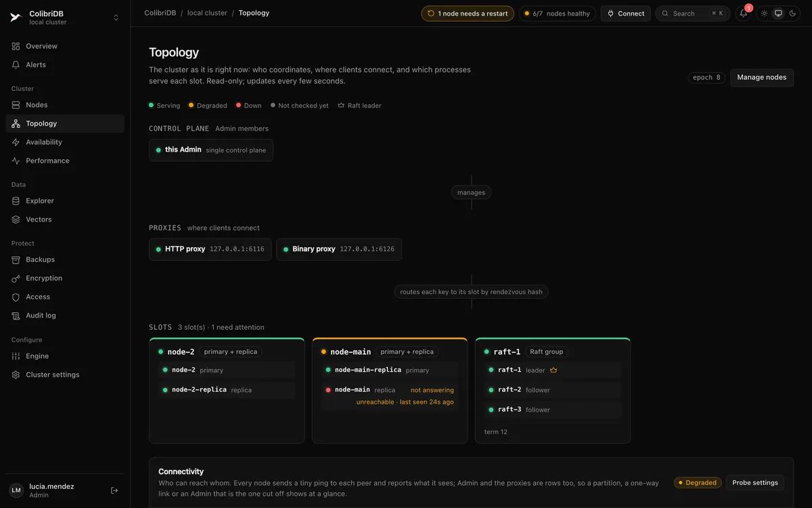The height and width of the screenshot is (508, 812).
Task: Click the Binary proxy card
Action: tap(339, 249)
